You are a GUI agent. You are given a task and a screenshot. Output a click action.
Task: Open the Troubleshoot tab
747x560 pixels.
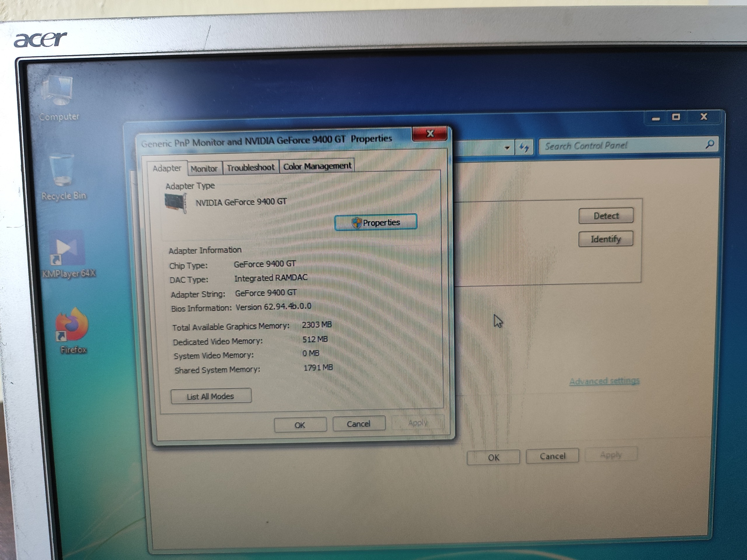click(251, 167)
